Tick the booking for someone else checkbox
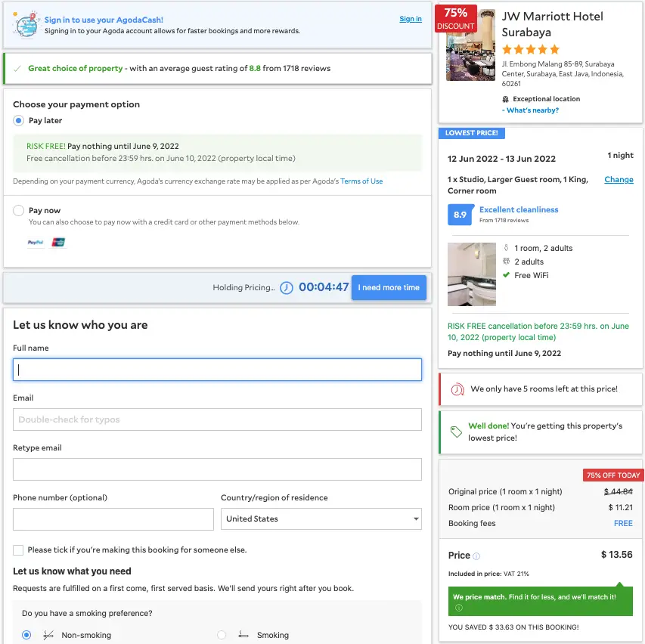Viewport: 645px width, 644px height. click(x=18, y=550)
